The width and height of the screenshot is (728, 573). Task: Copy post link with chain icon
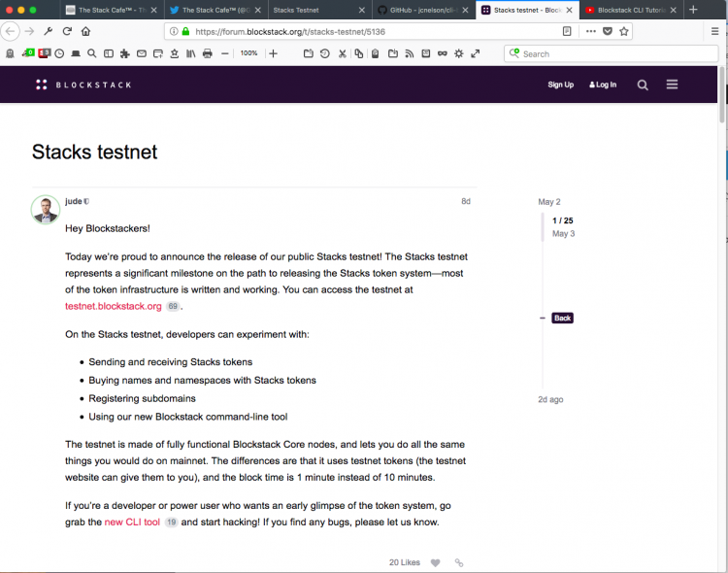click(459, 562)
